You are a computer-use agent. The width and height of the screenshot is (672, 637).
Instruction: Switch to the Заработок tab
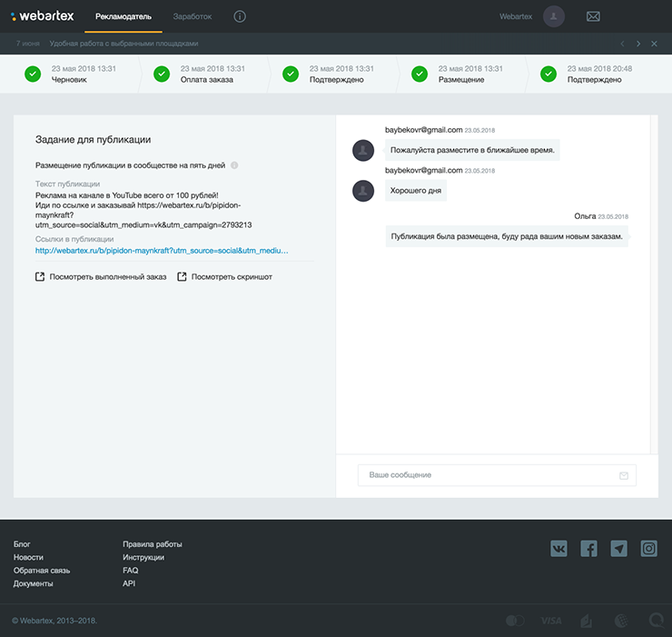click(193, 16)
